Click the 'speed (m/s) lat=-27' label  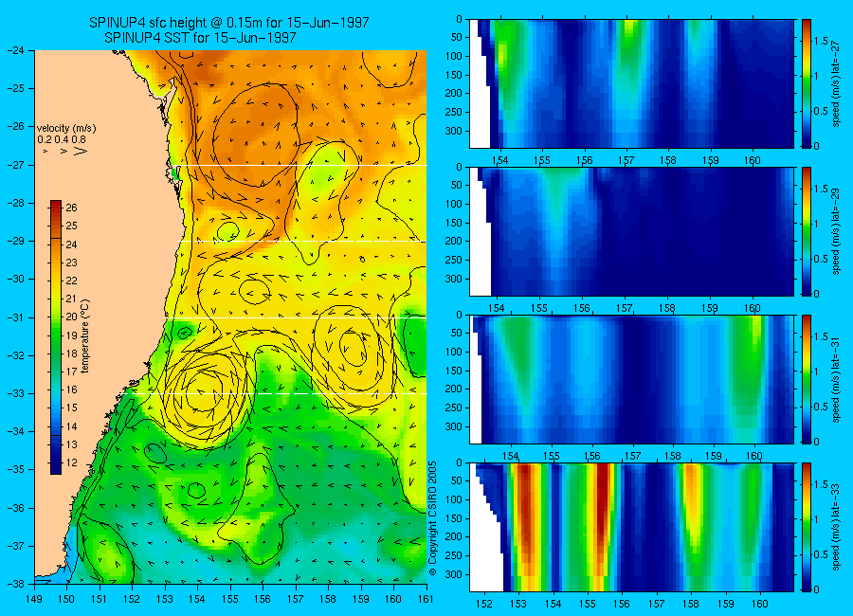[836, 83]
